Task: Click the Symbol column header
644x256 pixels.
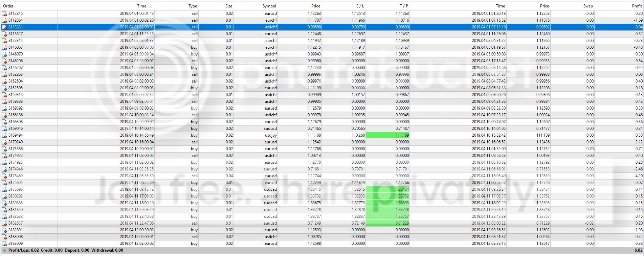Action: [x=269, y=6]
